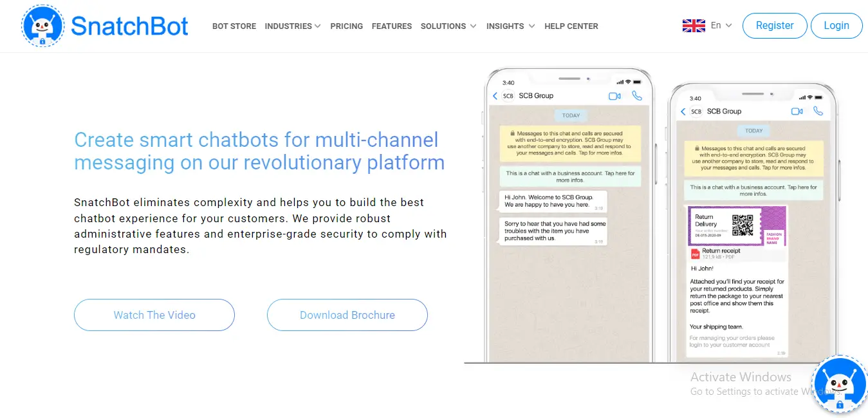Click the Register button
Image resolution: width=868 pixels, height=418 pixels.
[x=775, y=26]
